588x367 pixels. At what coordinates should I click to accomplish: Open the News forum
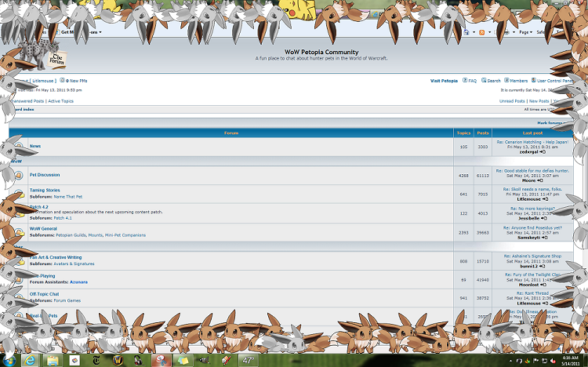[x=35, y=146]
